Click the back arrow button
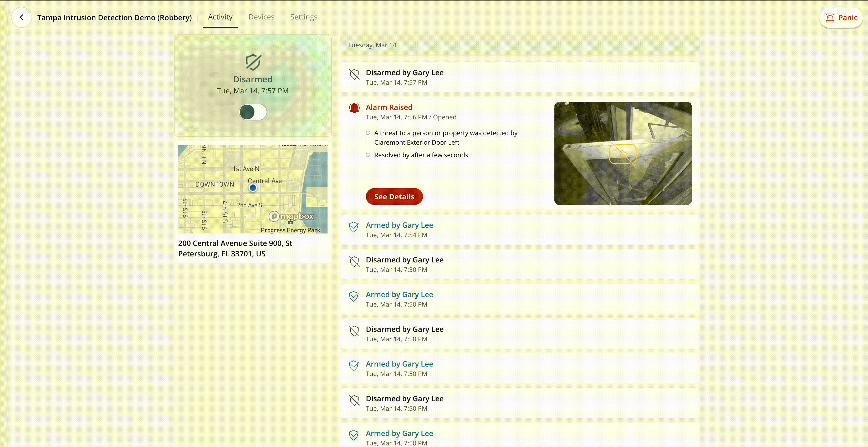 pos(22,17)
